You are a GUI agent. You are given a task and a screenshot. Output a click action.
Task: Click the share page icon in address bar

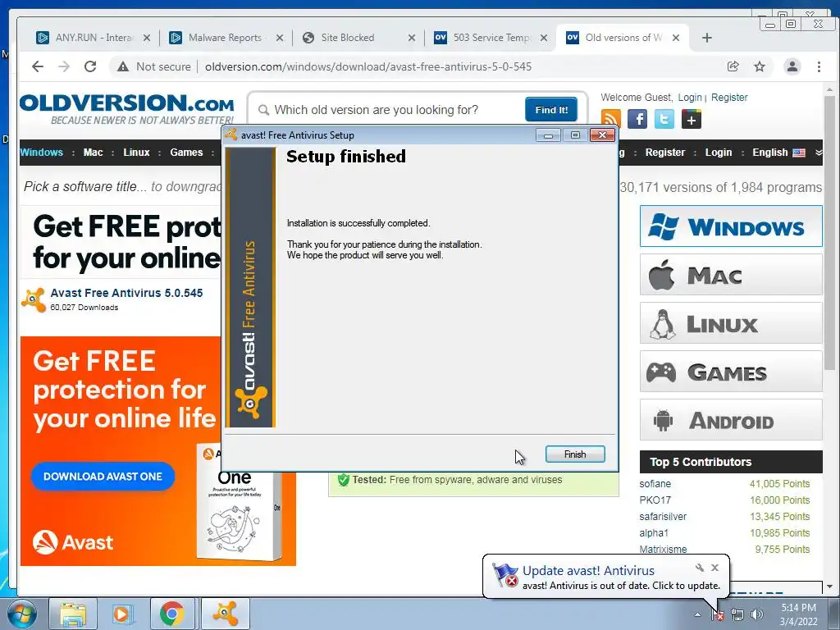pos(733,66)
